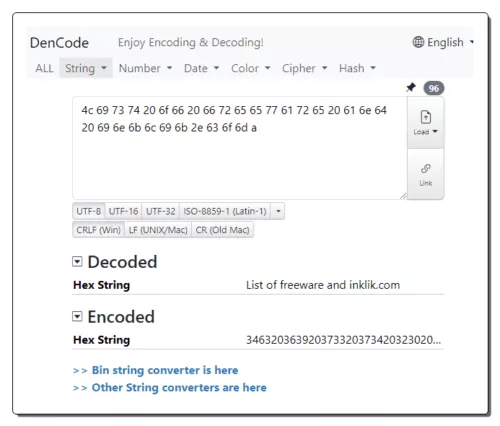Select CRLF (Win) line ending
The width and height of the screenshot is (500, 426).
pyautogui.click(x=99, y=230)
